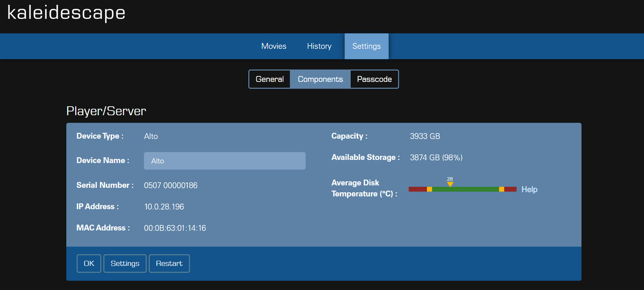Click the yellow temperature marker triangle

pyautogui.click(x=450, y=184)
